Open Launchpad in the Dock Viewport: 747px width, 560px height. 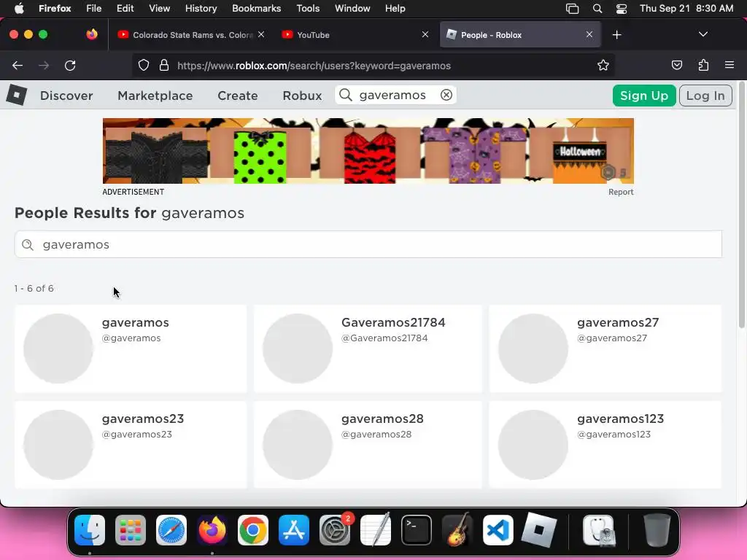[130, 530]
